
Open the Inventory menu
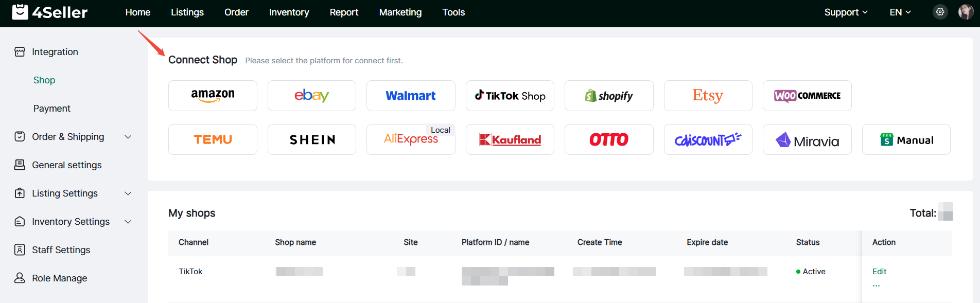click(289, 12)
